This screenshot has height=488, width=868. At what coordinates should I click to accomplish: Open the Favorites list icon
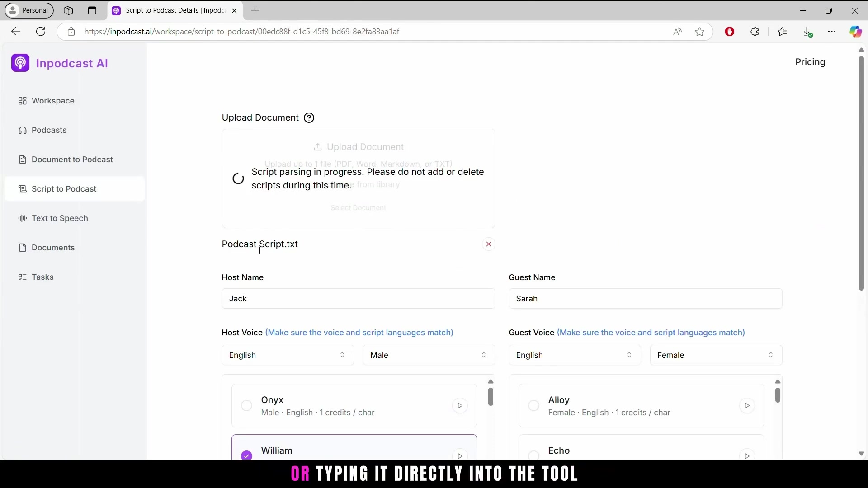(x=783, y=32)
